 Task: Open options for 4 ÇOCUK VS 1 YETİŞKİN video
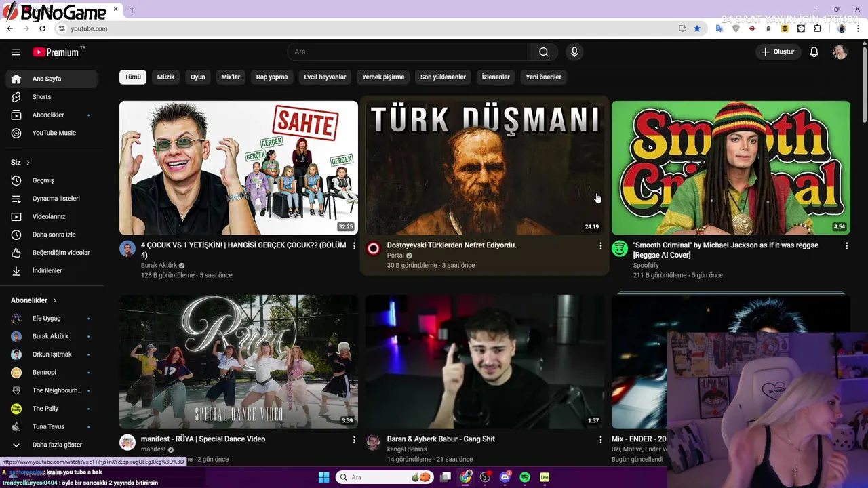click(354, 246)
